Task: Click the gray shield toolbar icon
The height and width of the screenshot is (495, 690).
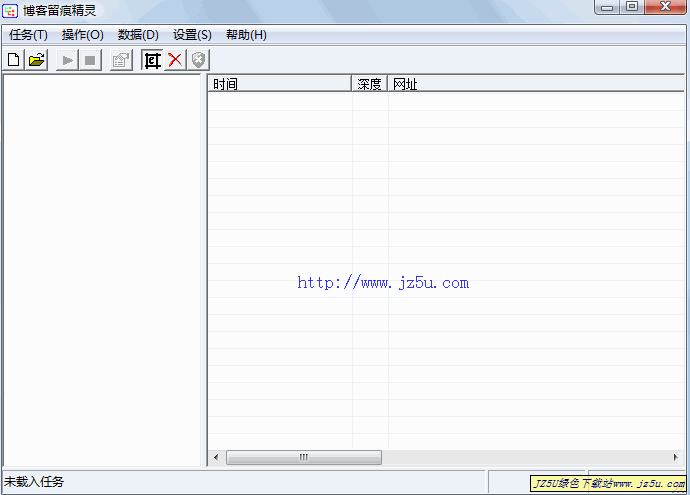Action: coord(198,60)
